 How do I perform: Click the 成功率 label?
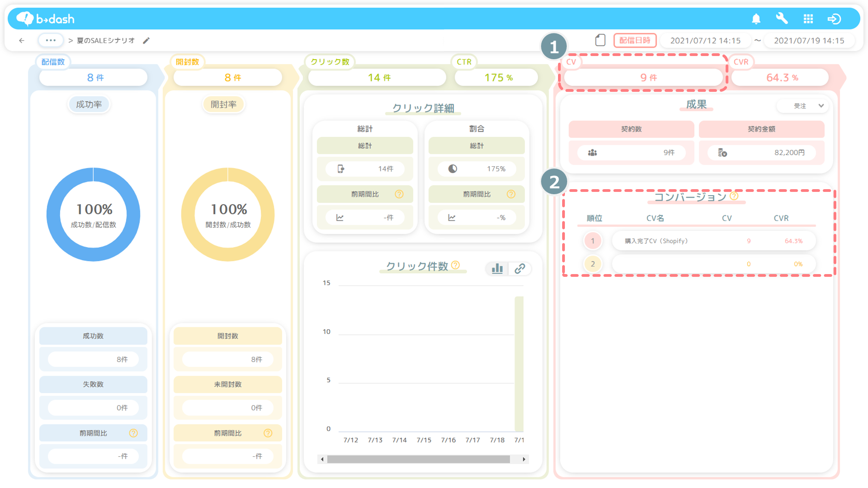coord(89,104)
